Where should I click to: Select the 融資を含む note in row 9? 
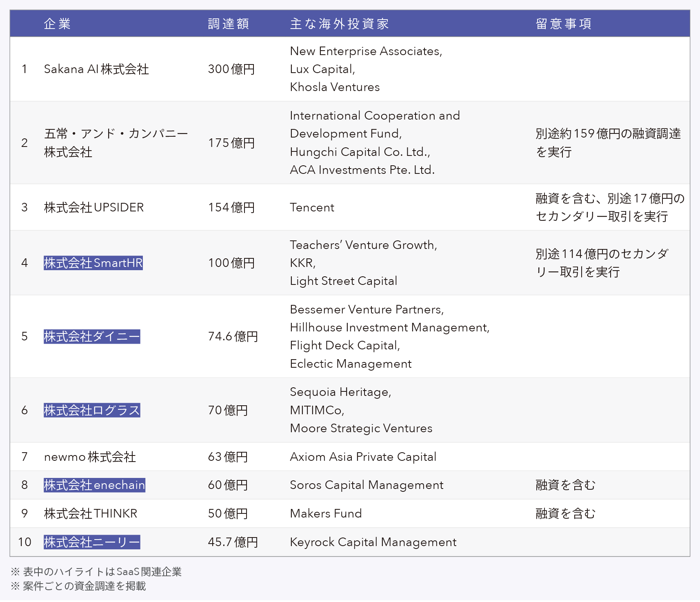[564, 513]
